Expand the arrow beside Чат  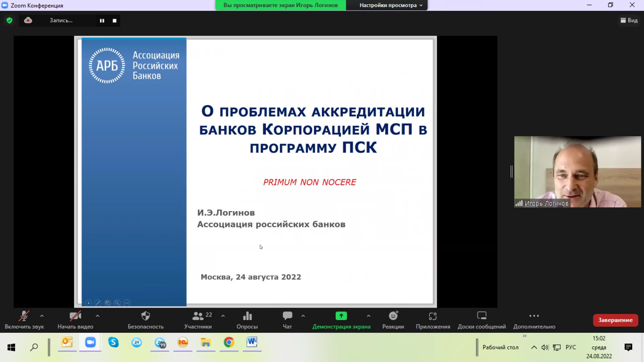(303, 316)
